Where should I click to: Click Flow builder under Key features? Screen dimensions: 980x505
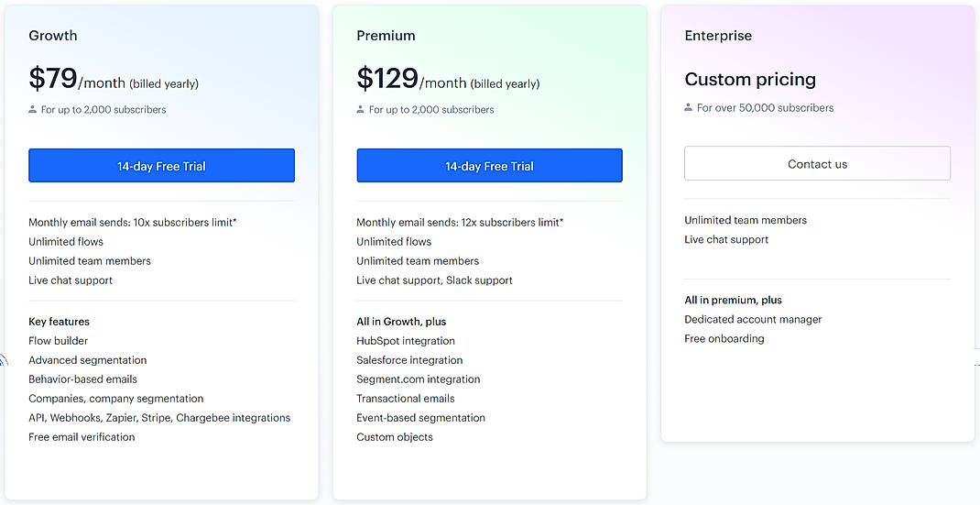(x=59, y=341)
